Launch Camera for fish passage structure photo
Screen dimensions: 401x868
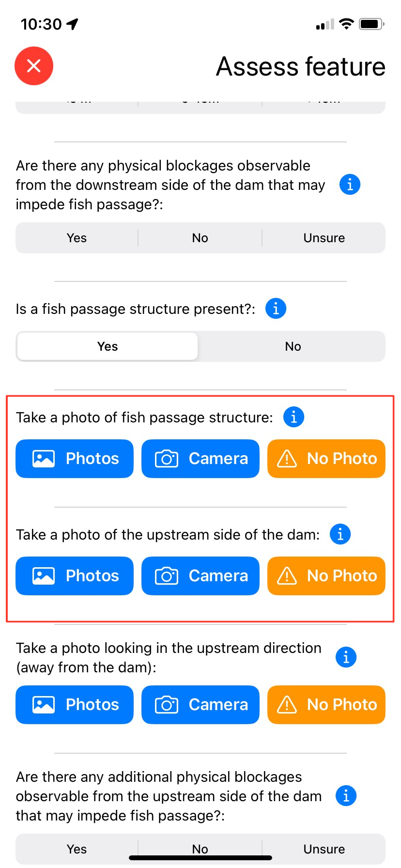click(x=200, y=459)
